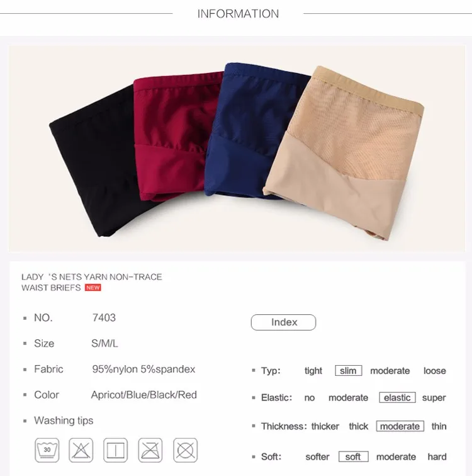Click the 'super' elastic option
The width and height of the screenshot is (472, 476).
434,398
